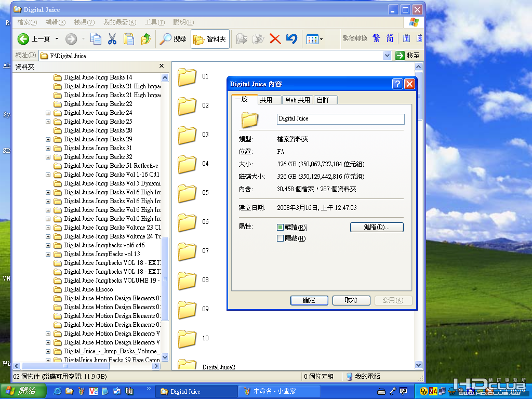Toggle the 資料夾 folders pane button
The height and width of the screenshot is (399, 532).
(x=210, y=39)
